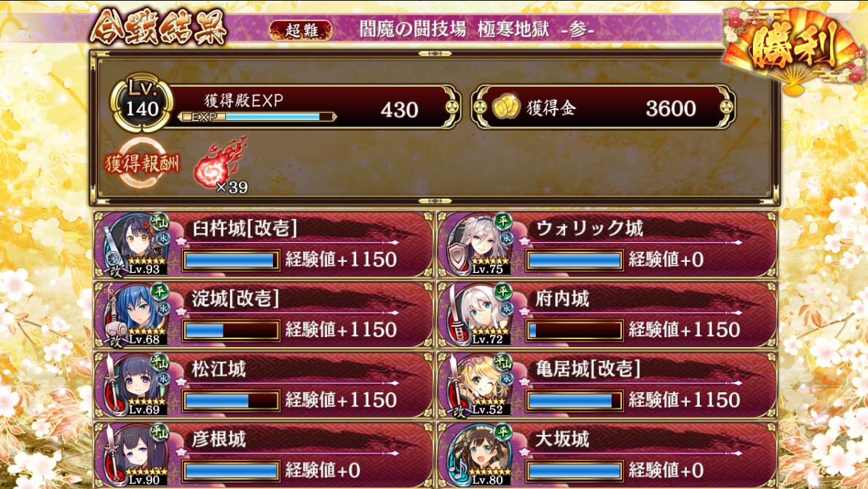
Task: Click 府内城 experience gauge bar
Action: coord(575,330)
